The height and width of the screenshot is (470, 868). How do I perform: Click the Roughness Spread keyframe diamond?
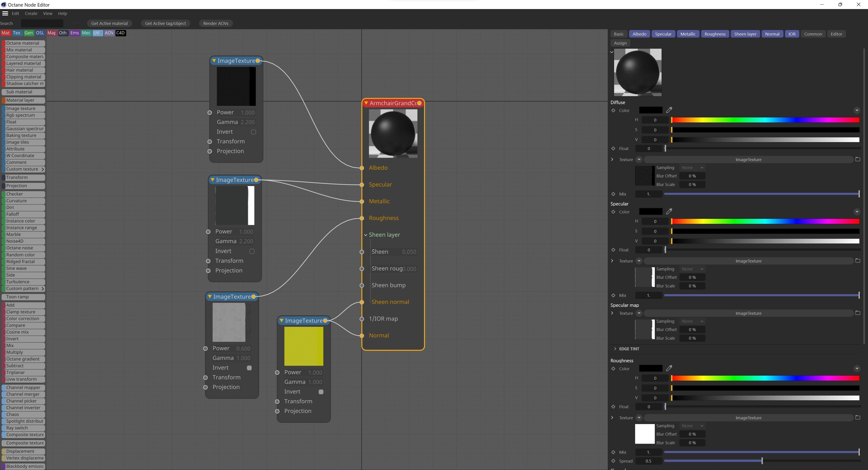pos(613,461)
